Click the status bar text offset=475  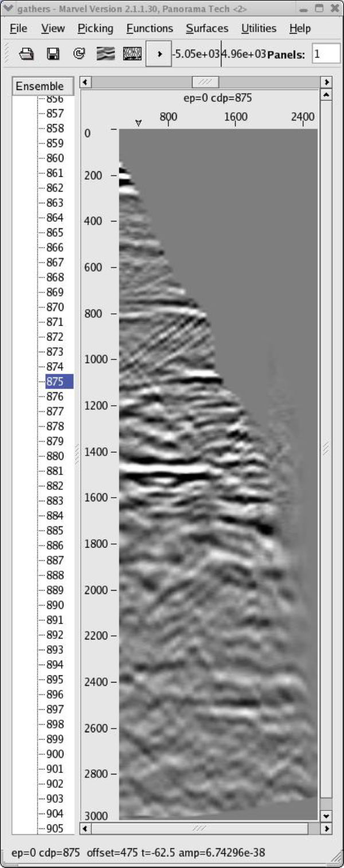point(112,853)
